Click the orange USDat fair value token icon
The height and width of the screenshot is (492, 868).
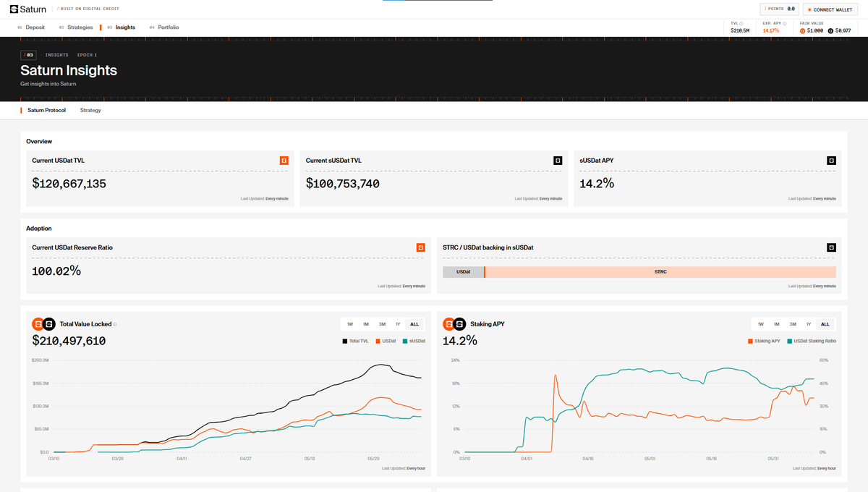pos(802,30)
